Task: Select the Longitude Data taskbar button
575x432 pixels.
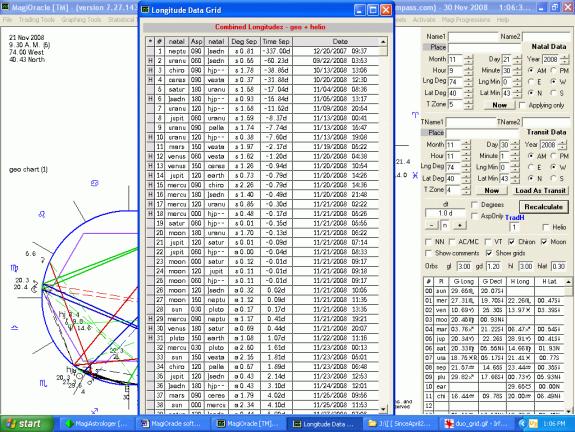Action: pos(323,424)
